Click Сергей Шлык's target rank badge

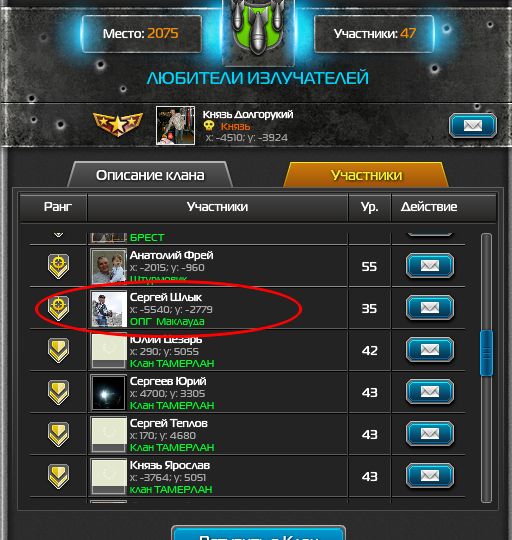coord(58,308)
